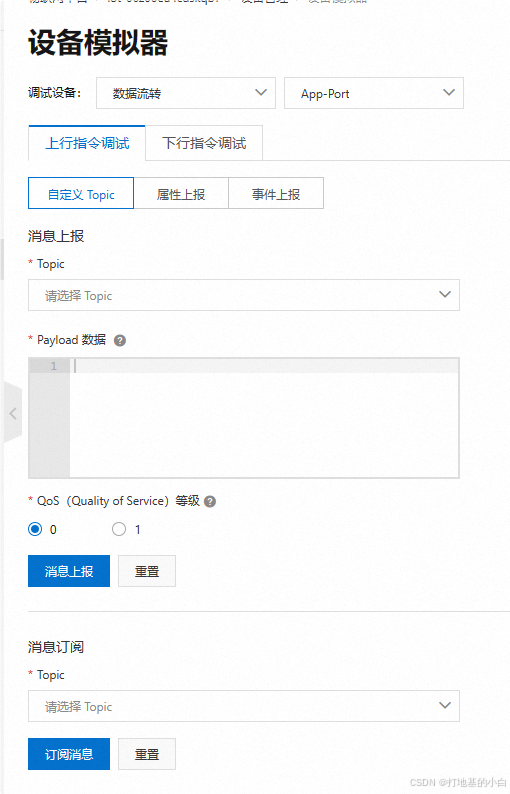Image resolution: width=510 pixels, height=794 pixels.
Task: Select QoS level 0 radio button
Action: [x=35, y=529]
